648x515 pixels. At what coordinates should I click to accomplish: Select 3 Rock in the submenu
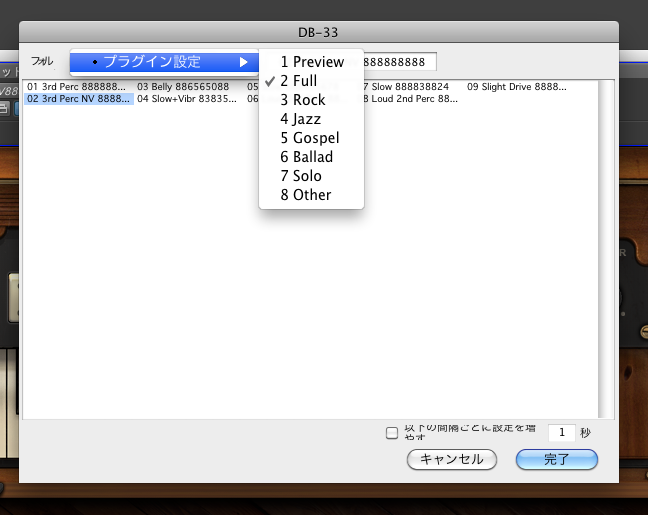[x=311, y=100]
